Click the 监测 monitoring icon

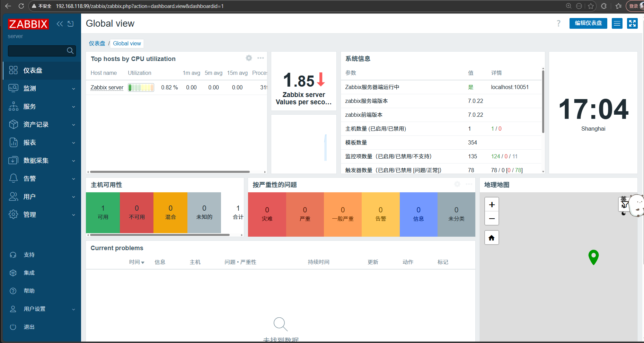(13, 88)
